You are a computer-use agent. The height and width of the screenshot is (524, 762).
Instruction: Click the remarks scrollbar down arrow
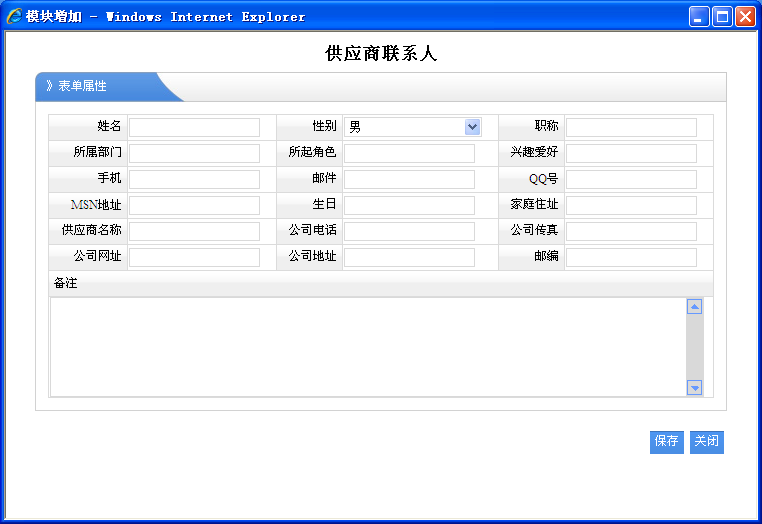click(x=694, y=387)
